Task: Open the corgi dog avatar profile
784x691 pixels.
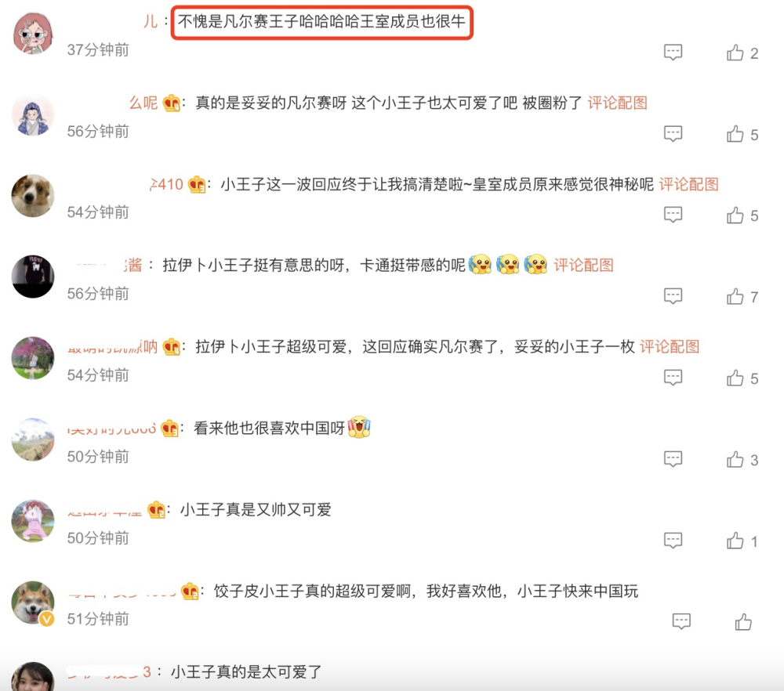Action: [x=33, y=196]
